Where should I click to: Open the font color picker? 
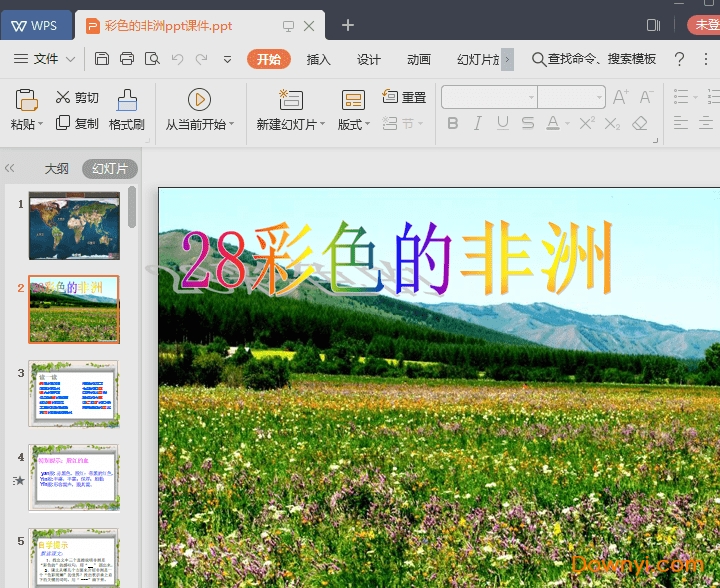[x=566, y=124]
